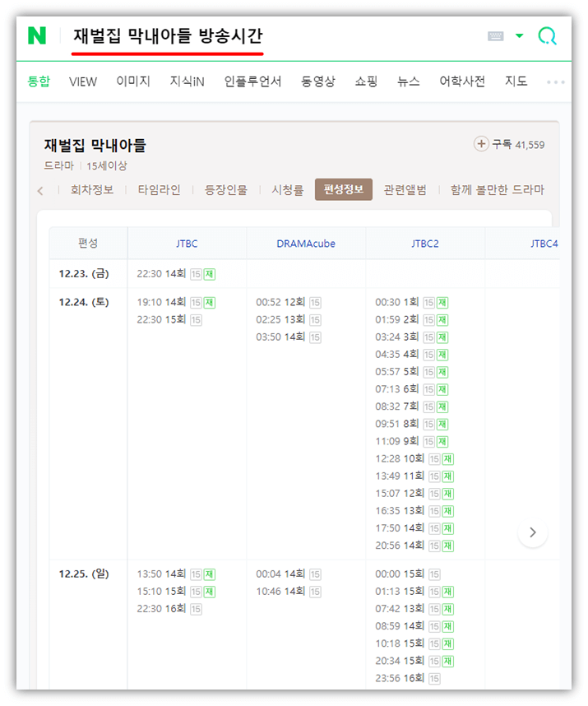Switch to the 등장인물 tab
588x706 pixels.
tap(226, 190)
